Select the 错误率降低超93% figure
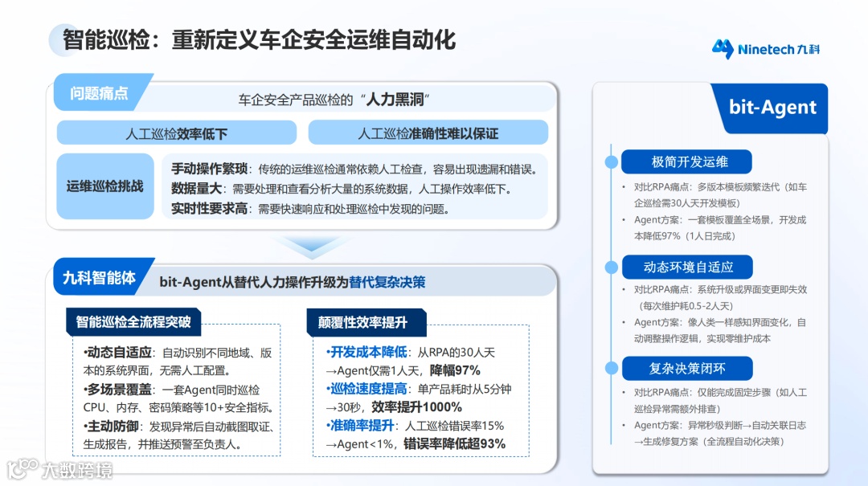The height and width of the screenshot is (486, 868). (454, 444)
